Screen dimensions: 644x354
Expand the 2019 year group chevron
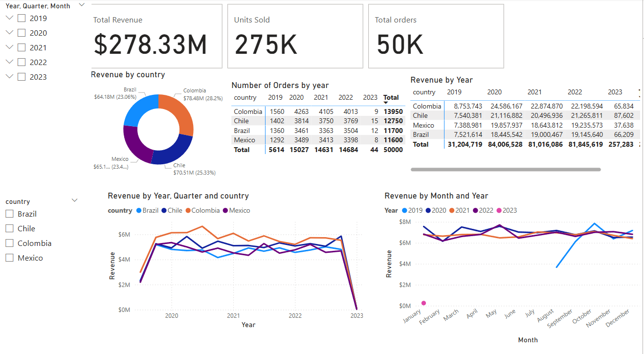pyautogui.click(x=9, y=18)
